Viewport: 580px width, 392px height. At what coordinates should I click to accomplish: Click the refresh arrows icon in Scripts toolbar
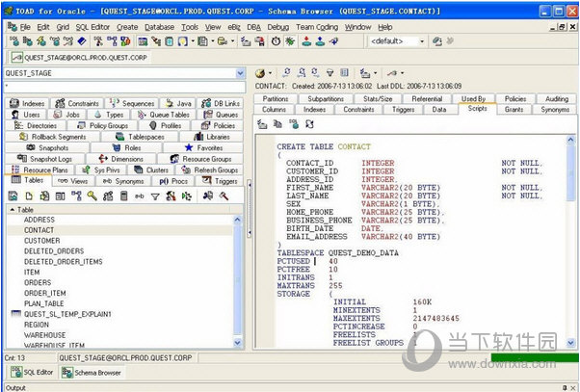tap(309, 124)
